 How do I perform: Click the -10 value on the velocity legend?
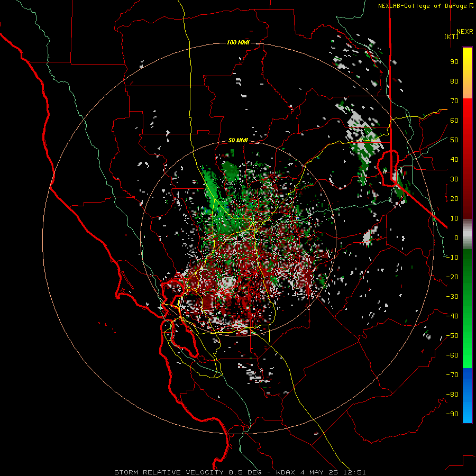(x=452, y=258)
